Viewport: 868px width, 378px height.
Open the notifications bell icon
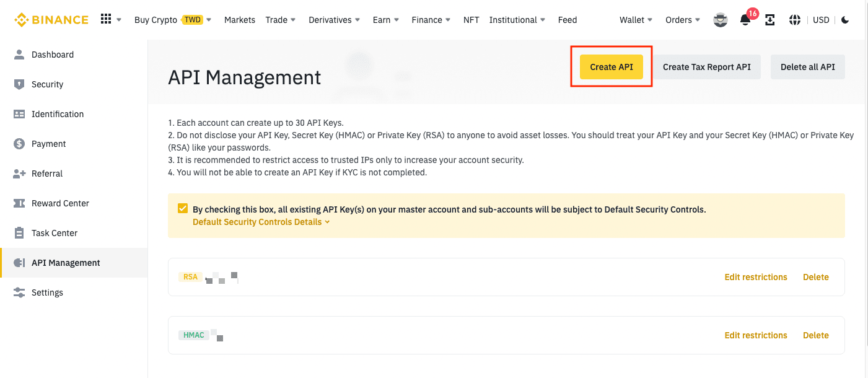[x=745, y=20]
